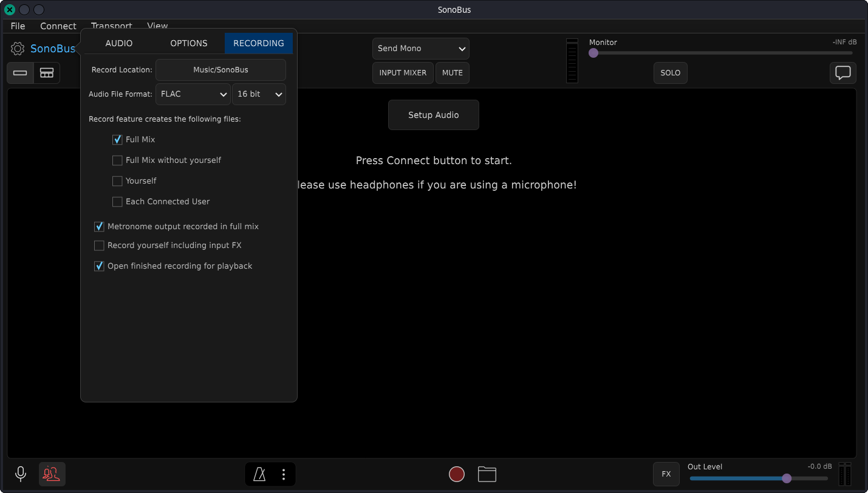The width and height of the screenshot is (868, 493).
Task: Switch to grid layout view icon
Action: point(47,73)
